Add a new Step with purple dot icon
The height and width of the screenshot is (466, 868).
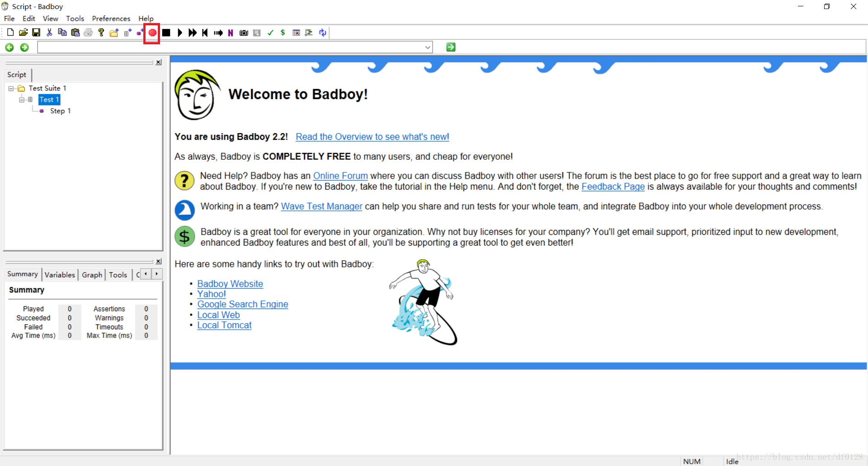(x=140, y=33)
